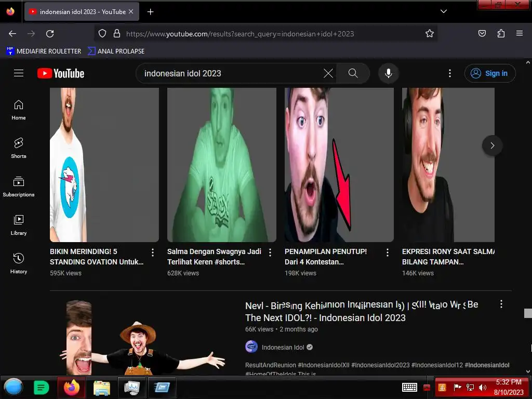532x399 pixels.
Task: Play the EKPRESI RONY short thumbnail
Action: tap(448, 165)
